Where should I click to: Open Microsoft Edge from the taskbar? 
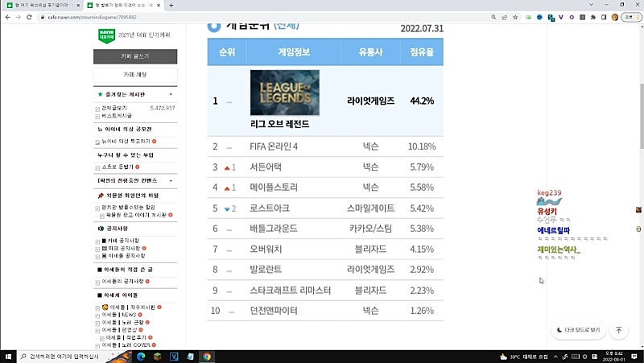[x=141, y=357]
